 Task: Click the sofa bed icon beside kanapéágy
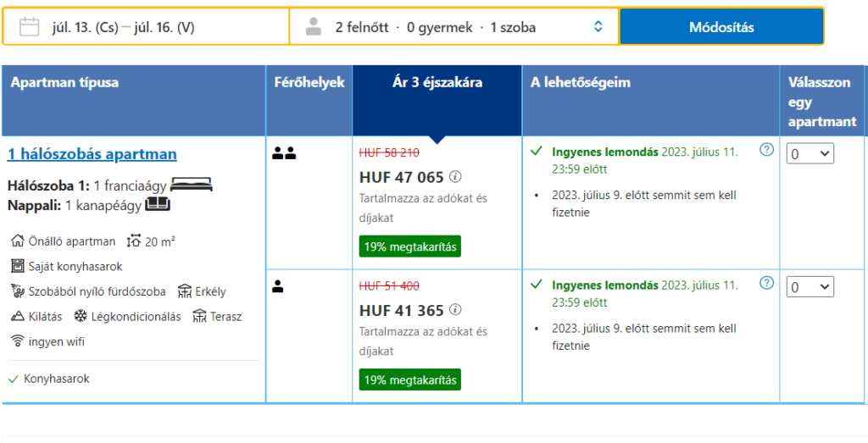click(x=158, y=205)
